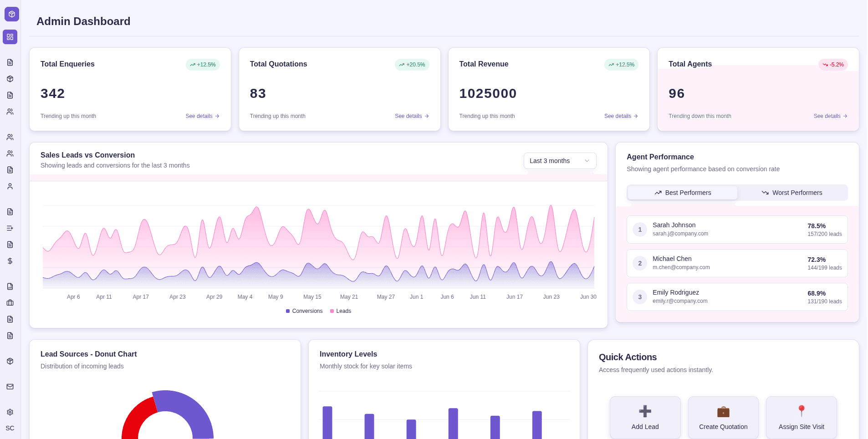Select the users icon in the sidebar
Viewport: 868px width, 439px height.
10,112
